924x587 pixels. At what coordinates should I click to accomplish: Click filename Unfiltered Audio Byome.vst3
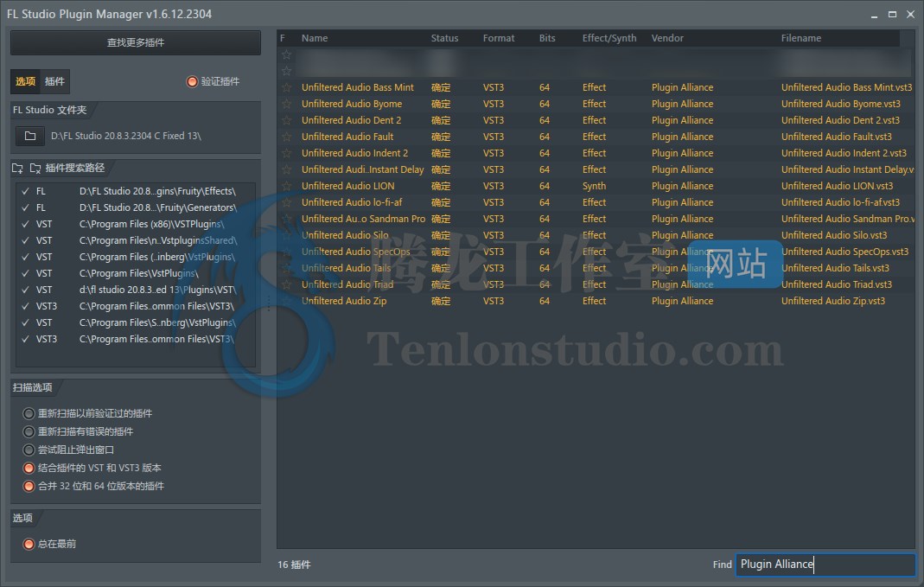click(x=841, y=104)
